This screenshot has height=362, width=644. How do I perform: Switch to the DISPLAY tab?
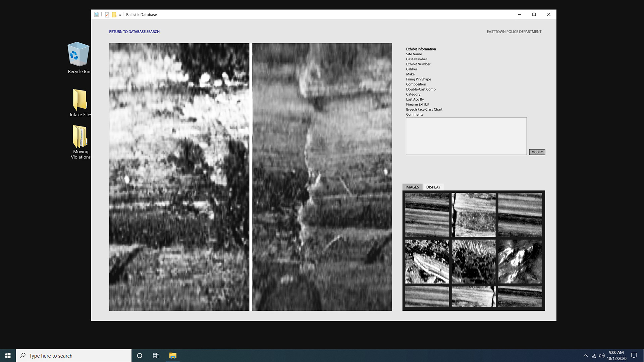coord(433,187)
